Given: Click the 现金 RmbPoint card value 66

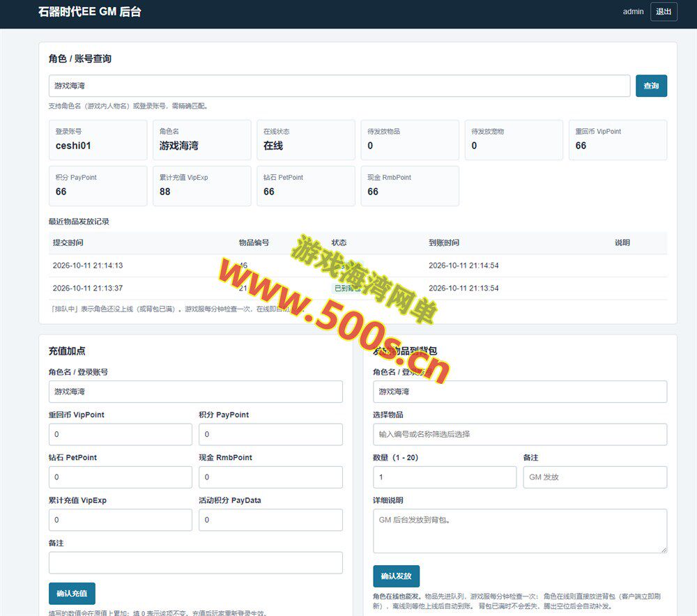Looking at the screenshot, I should click(373, 192).
